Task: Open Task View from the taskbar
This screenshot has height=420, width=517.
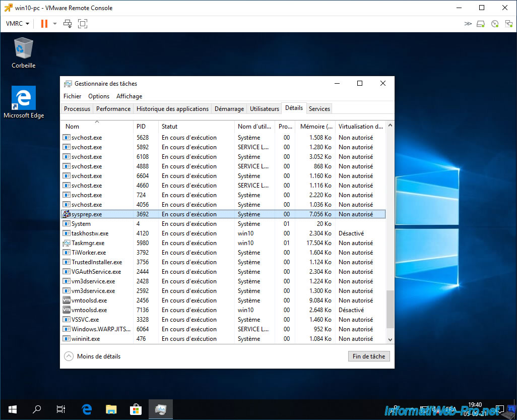Action: [x=60, y=409]
